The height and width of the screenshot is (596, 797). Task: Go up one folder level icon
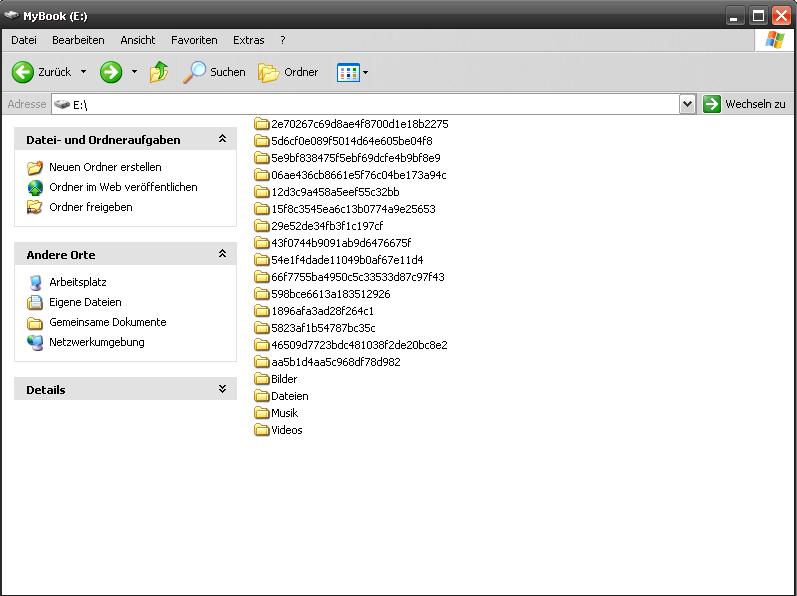[159, 72]
